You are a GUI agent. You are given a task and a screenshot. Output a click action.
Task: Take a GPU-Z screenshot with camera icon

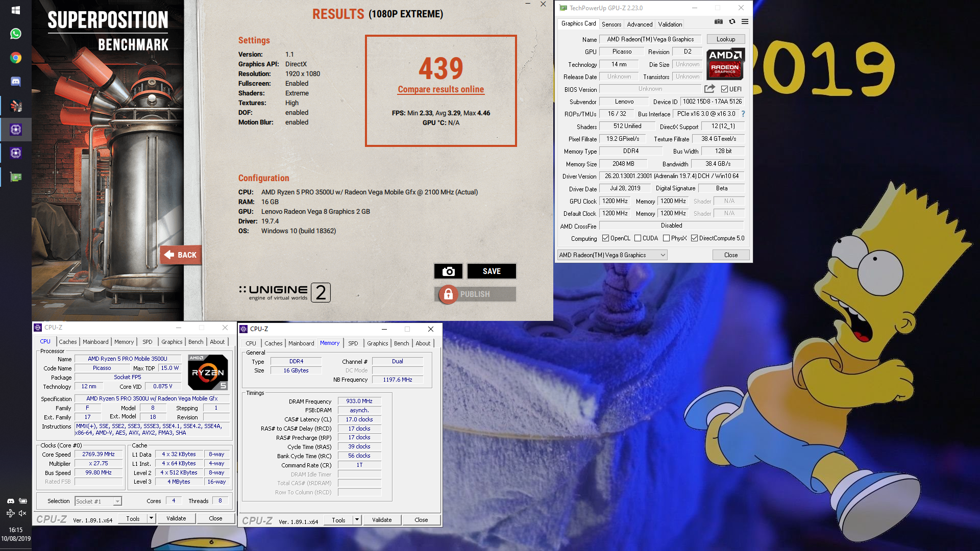point(718,21)
